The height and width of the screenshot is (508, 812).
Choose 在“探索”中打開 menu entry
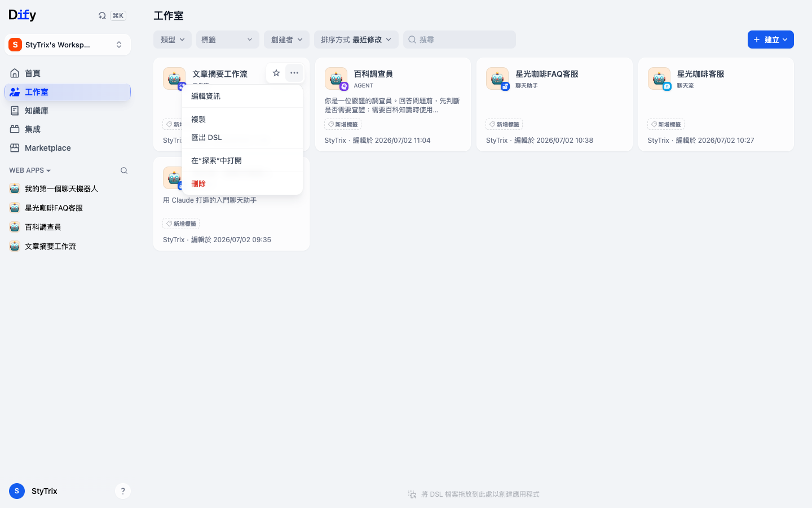(242, 161)
